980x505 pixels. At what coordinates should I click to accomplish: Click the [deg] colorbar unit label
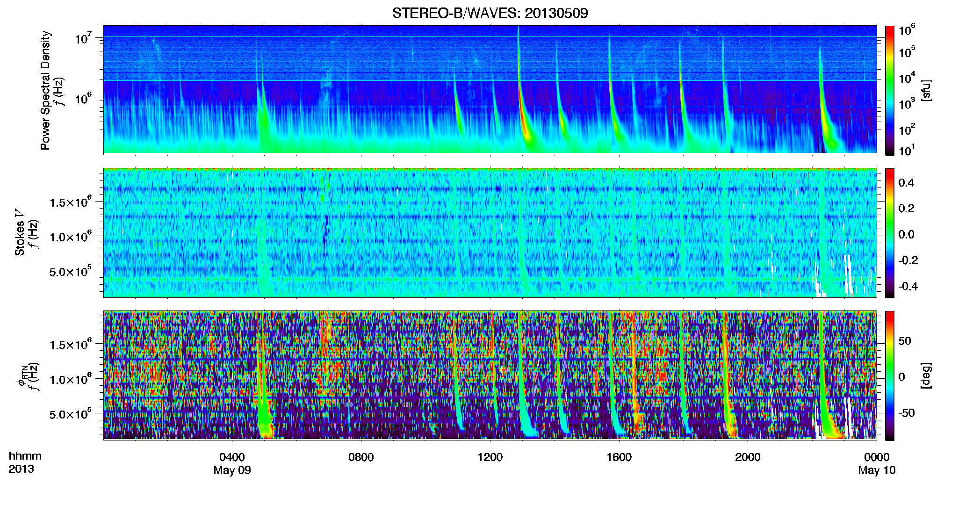click(926, 375)
